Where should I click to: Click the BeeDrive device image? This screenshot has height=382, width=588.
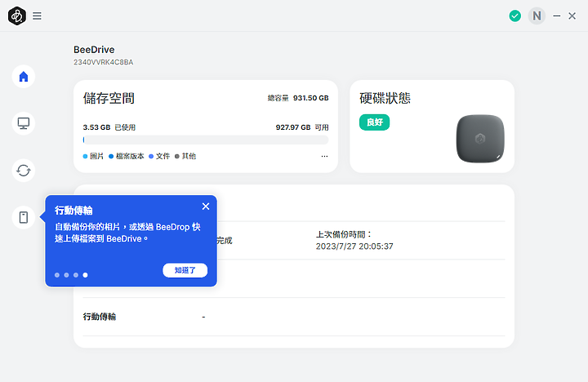click(480, 139)
